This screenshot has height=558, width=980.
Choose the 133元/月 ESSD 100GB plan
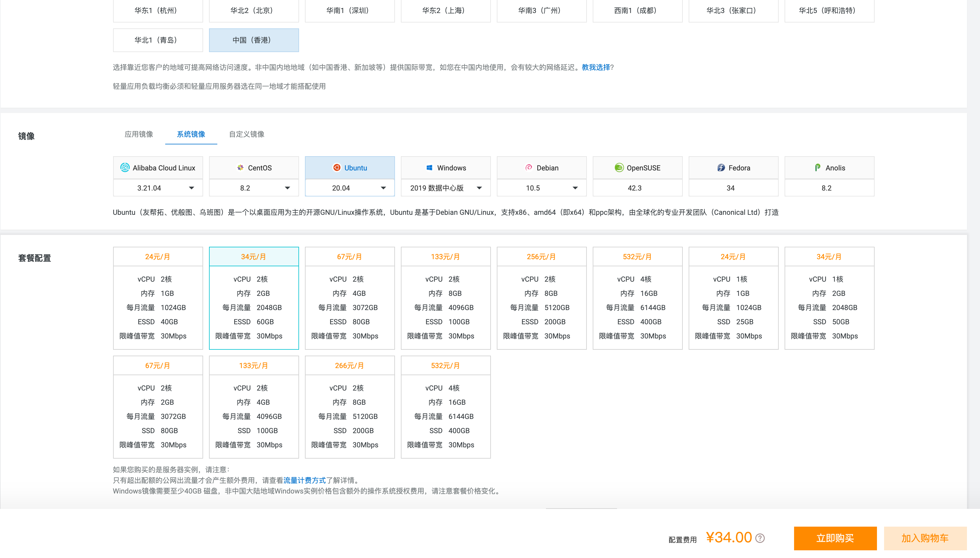coord(446,298)
